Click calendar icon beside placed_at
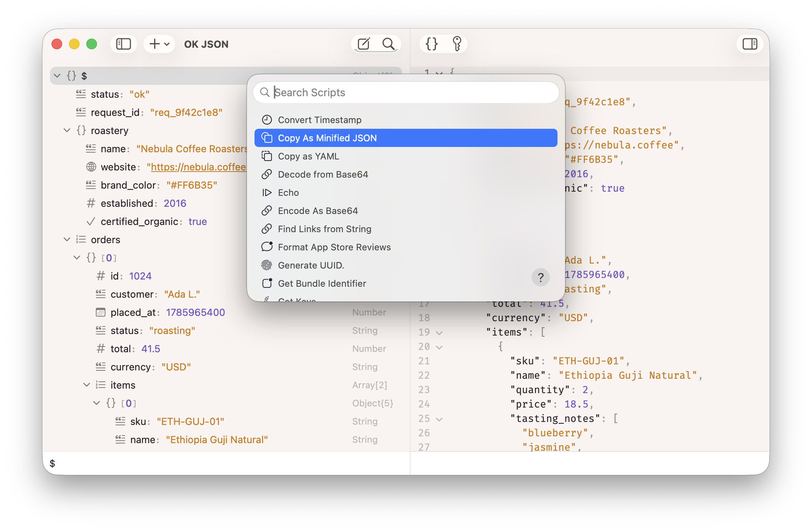Screen dimensions: 812x531 101,312
